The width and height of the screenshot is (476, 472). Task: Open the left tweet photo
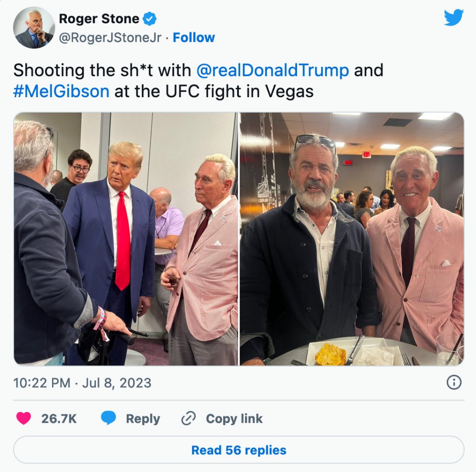click(x=126, y=239)
